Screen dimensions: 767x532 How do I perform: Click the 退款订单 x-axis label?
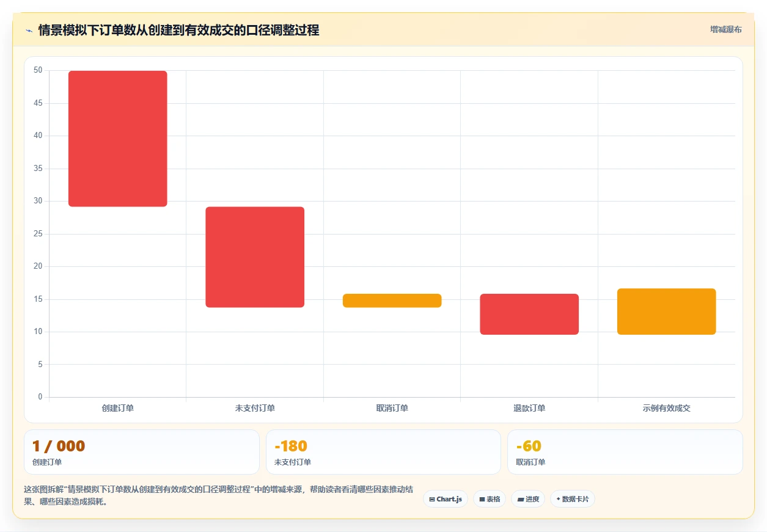pyautogui.click(x=529, y=408)
